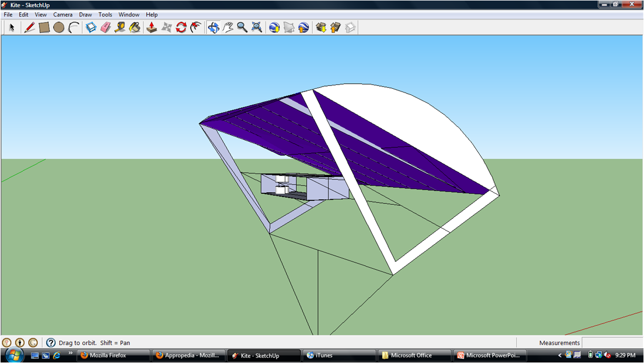The image size is (644, 363).
Task: Select the Line pencil tool
Action: point(30,27)
